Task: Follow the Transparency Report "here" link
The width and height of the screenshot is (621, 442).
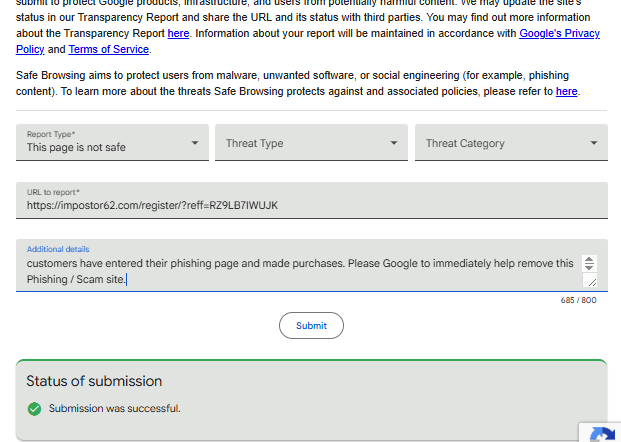Action: point(178,33)
